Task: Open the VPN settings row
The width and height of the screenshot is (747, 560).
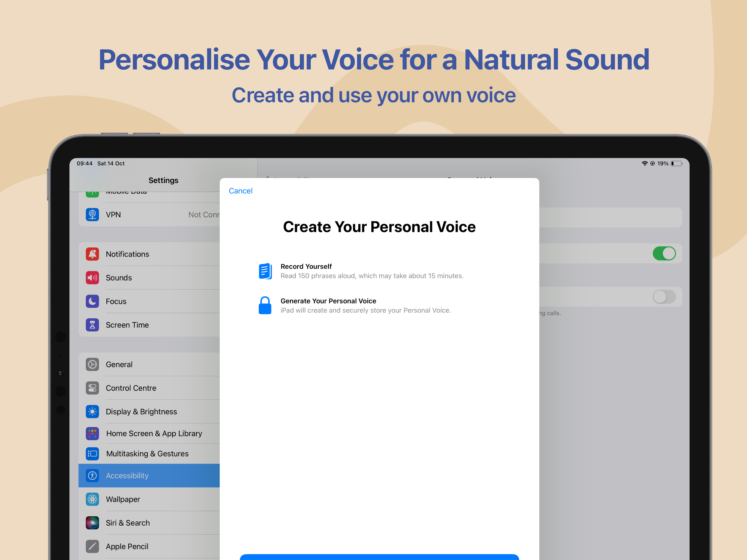Action: click(149, 214)
